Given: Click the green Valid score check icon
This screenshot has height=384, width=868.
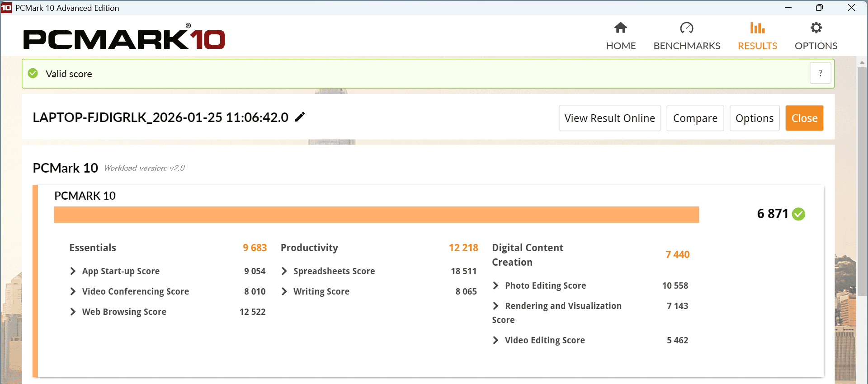Looking at the screenshot, I should coord(33,73).
